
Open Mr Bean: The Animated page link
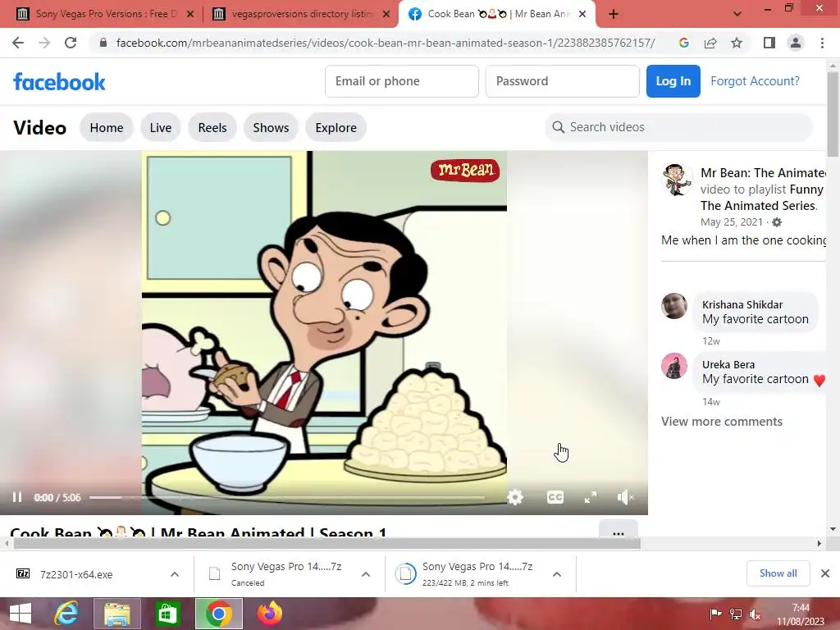click(x=764, y=173)
